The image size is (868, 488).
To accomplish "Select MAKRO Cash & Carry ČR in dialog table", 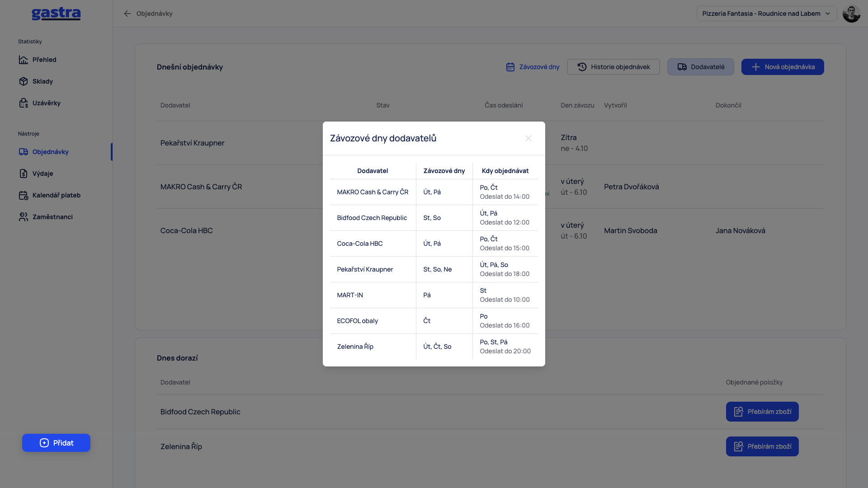I will 373,192.
